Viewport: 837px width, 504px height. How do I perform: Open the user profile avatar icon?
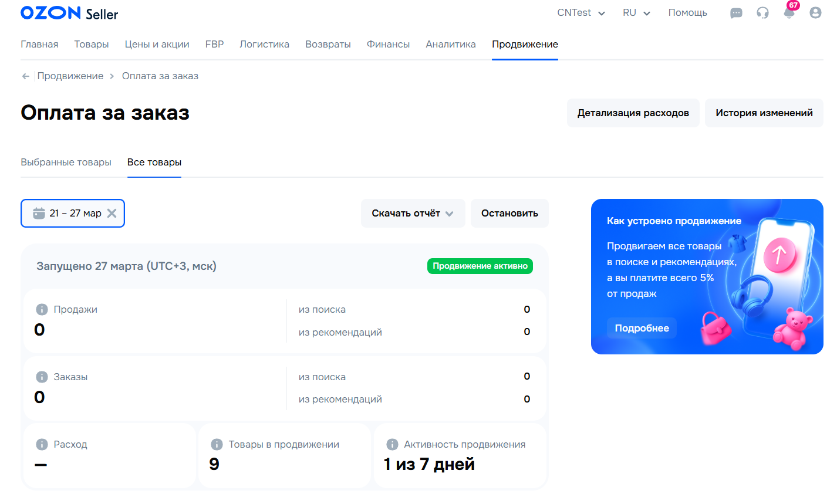pyautogui.click(x=815, y=12)
